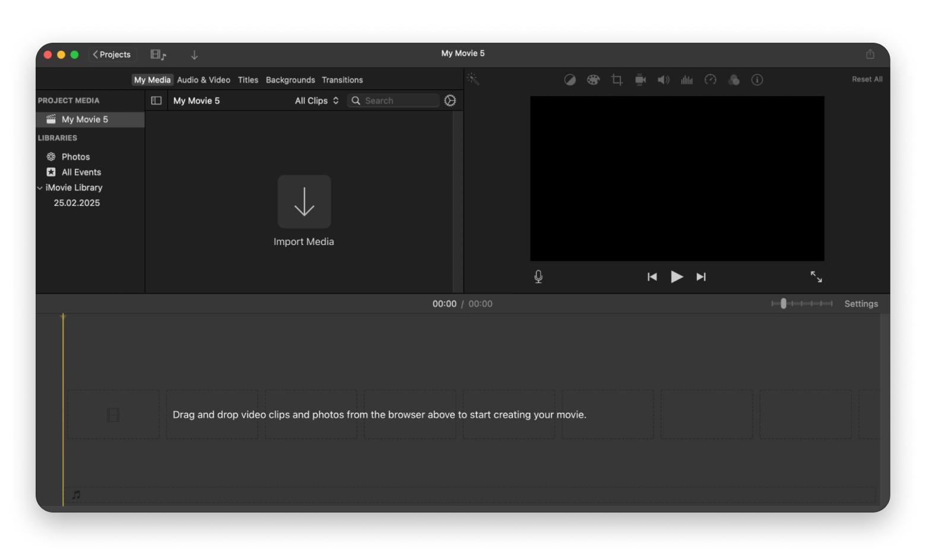Go back to Projects

(x=112, y=55)
